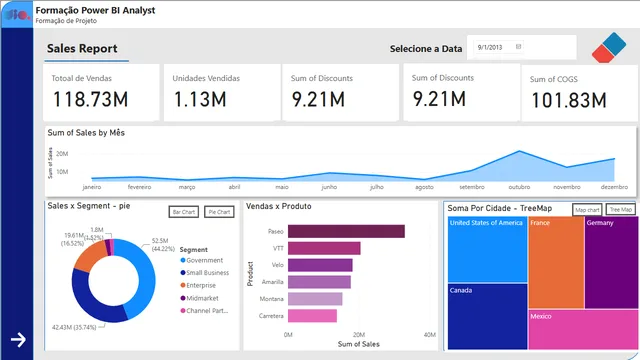Click the Selecione a Data label

426,49
